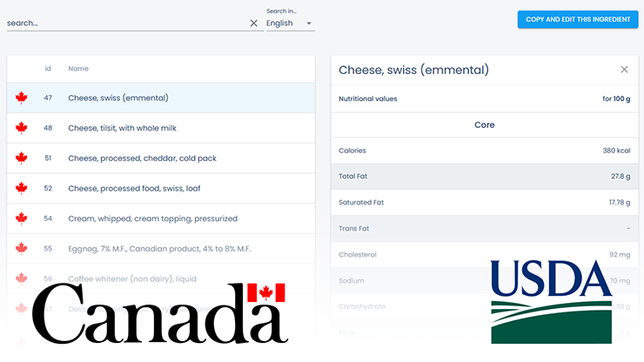Select Cream, whipped, cream topping, pressurized
This screenshot has height=362, width=644.
(x=153, y=218)
